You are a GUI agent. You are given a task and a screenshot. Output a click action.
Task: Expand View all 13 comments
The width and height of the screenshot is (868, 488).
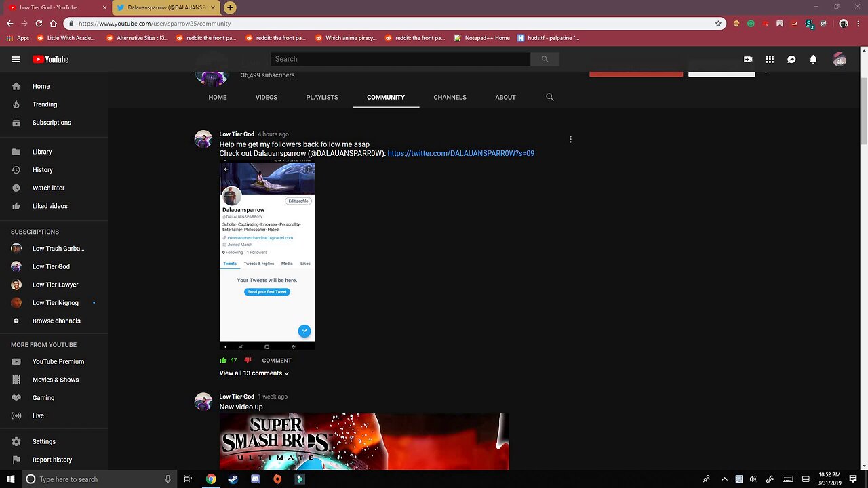click(x=254, y=373)
